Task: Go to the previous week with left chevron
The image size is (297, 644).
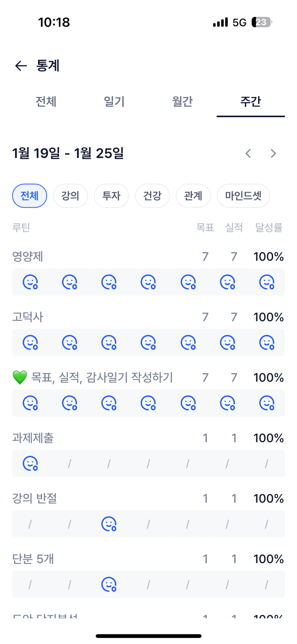Action: [248, 154]
